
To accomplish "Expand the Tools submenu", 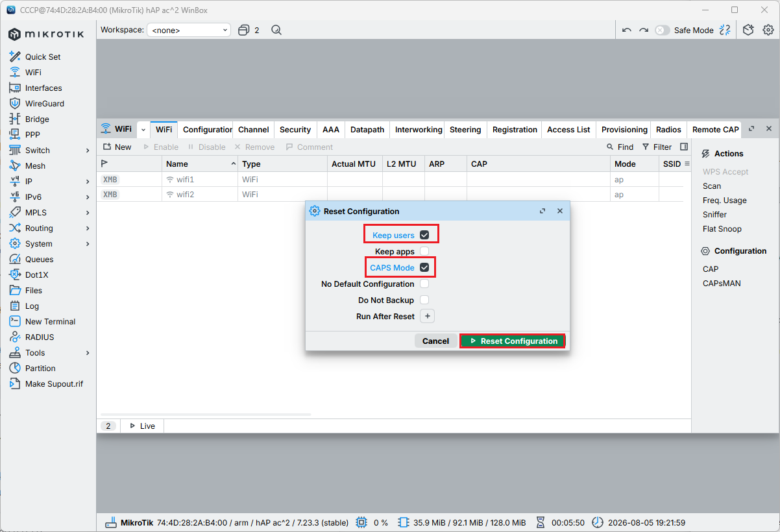I will click(x=88, y=353).
